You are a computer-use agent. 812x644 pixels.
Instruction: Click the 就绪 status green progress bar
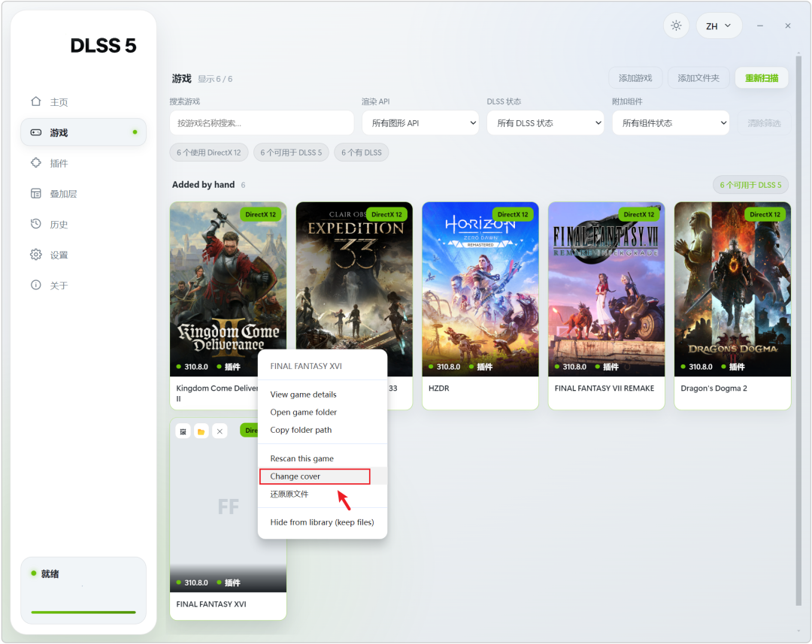pyautogui.click(x=83, y=612)
